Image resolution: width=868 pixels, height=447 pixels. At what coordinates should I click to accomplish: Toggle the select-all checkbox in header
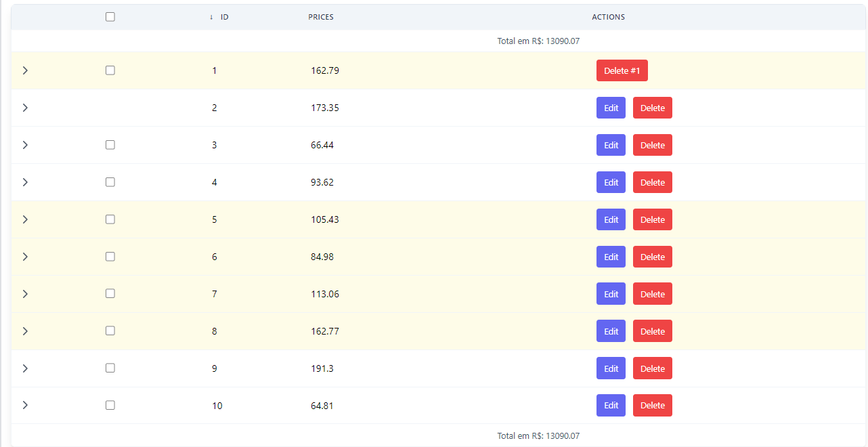[x=110, y=17]
